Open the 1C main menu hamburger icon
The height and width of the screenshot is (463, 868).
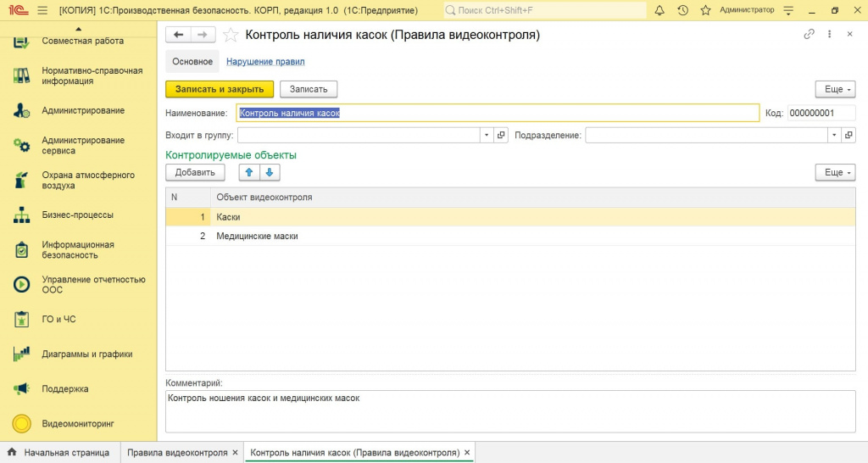42,10
